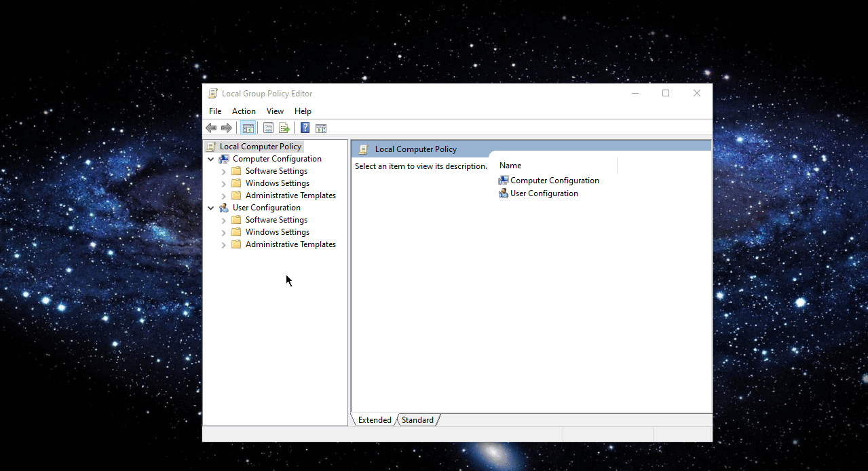868x471 pixels.
Task: Open Help via the blue question mark icon
Action: (305, 128)
